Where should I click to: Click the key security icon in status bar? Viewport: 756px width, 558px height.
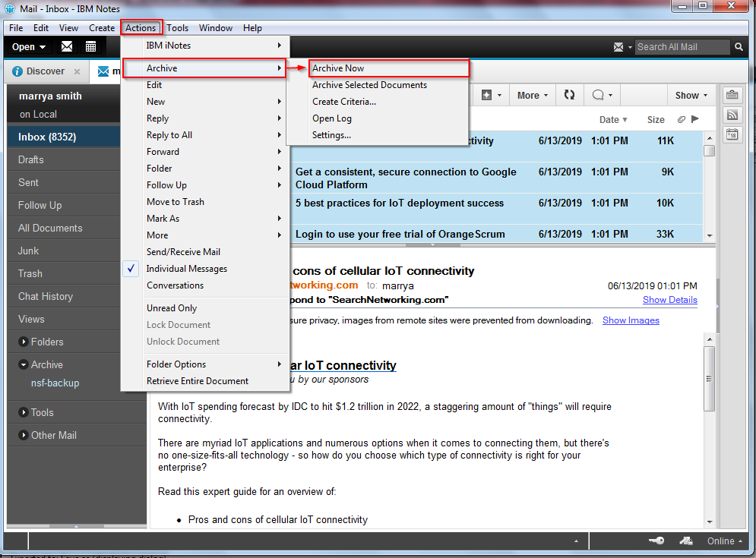(x=656, y=541)
